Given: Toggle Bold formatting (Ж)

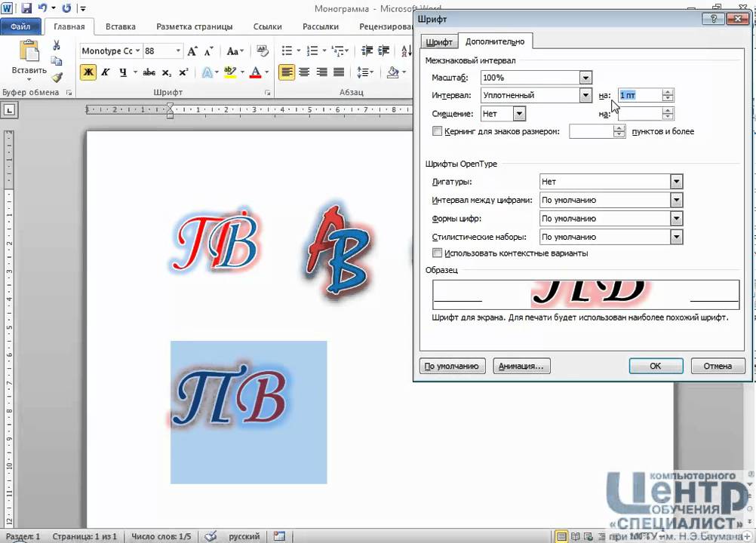Looking at the screenshot, I should 88,72.
